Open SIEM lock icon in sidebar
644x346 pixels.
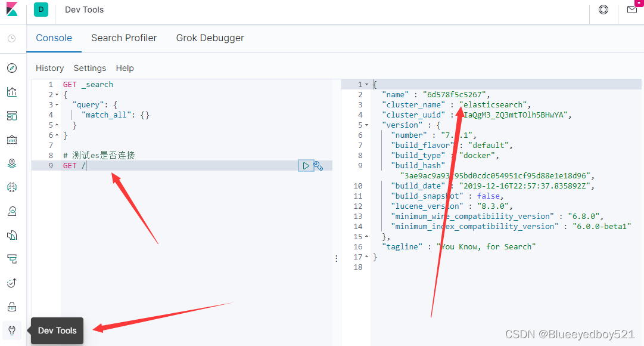pos(12,307)
